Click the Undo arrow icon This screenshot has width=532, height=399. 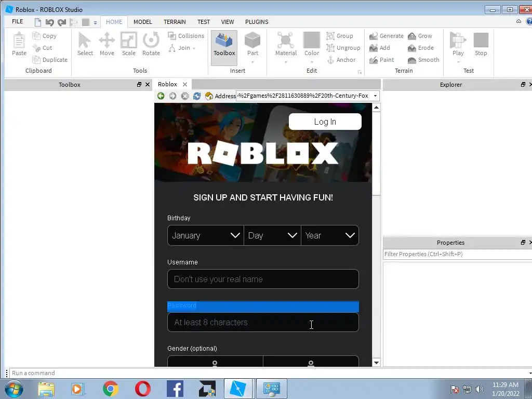[x=49, y=22]
